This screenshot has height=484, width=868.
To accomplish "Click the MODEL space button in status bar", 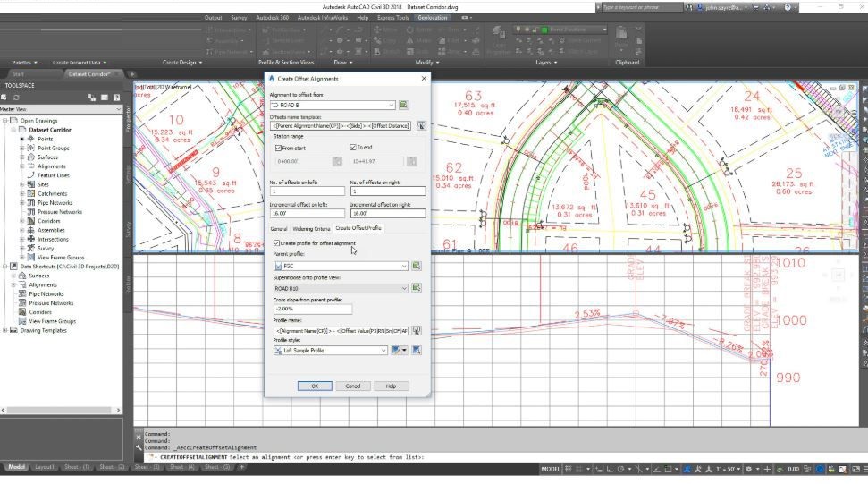I will point(551,469).
